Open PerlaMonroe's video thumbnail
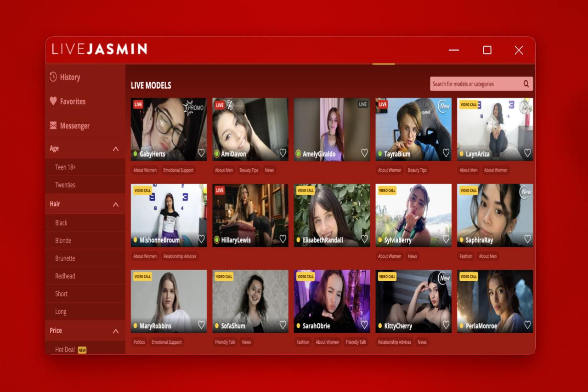The height and width of the screenshot is (392, 588). coord(495,301)
